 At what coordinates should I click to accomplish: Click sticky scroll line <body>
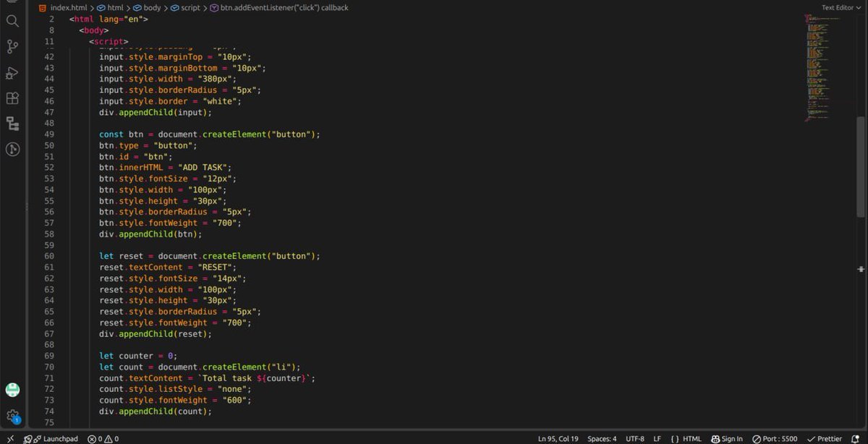click(94, 30)
